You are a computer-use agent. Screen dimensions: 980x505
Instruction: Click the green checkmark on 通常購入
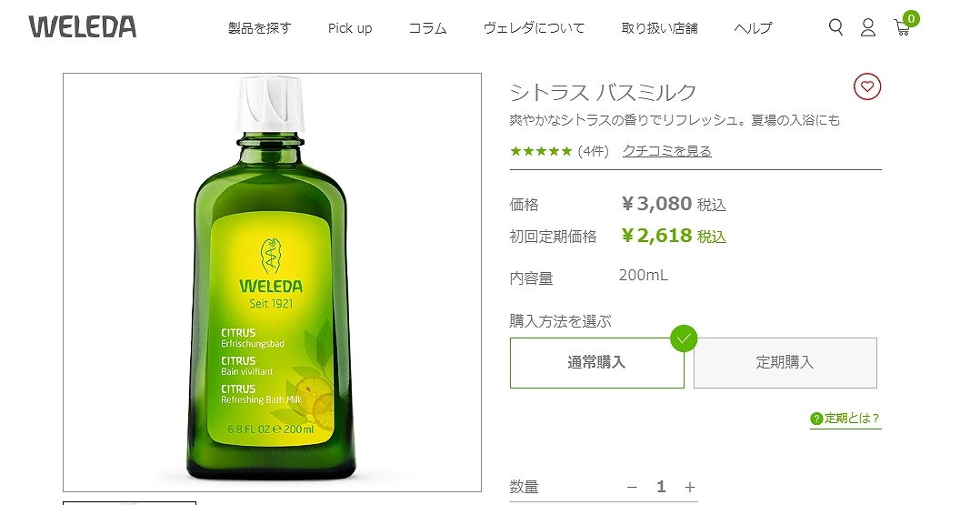click(684, 338)
